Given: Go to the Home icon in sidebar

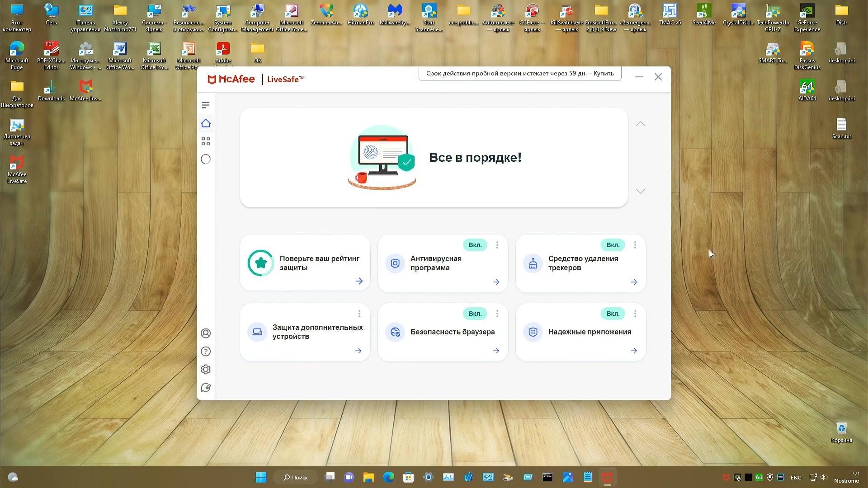Looking at the screenshot, I should click(206, 123).
